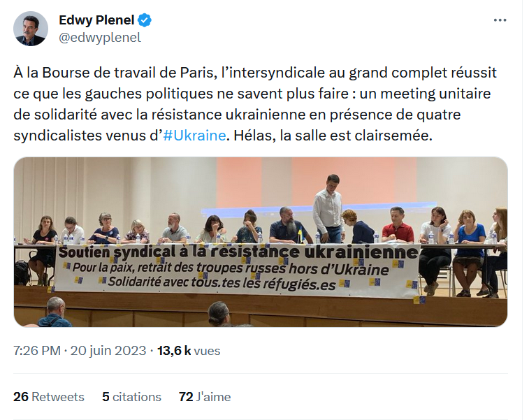Click the 20 juin 2023 date
The image size is (529, 420).
108,351
